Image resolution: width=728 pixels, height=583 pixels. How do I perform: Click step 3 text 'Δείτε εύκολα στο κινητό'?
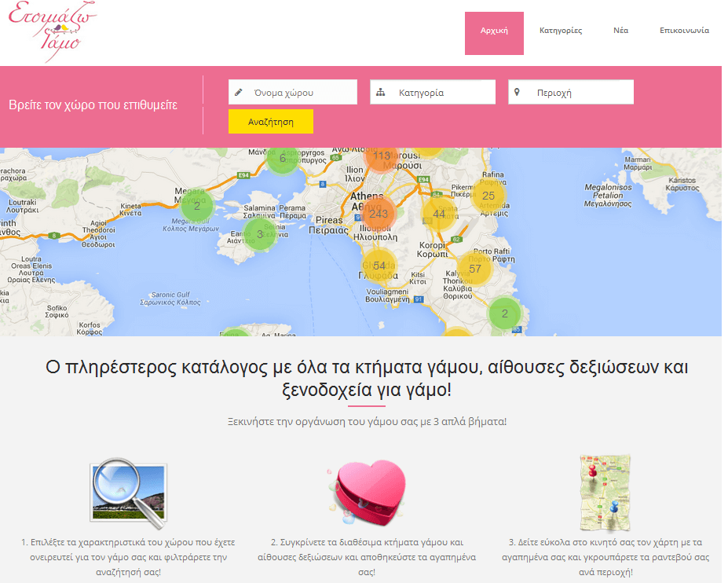(x=605, y=557)
